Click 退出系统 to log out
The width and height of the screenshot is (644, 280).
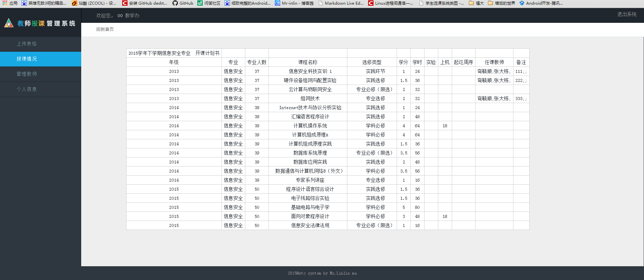(x=627, y=14)
